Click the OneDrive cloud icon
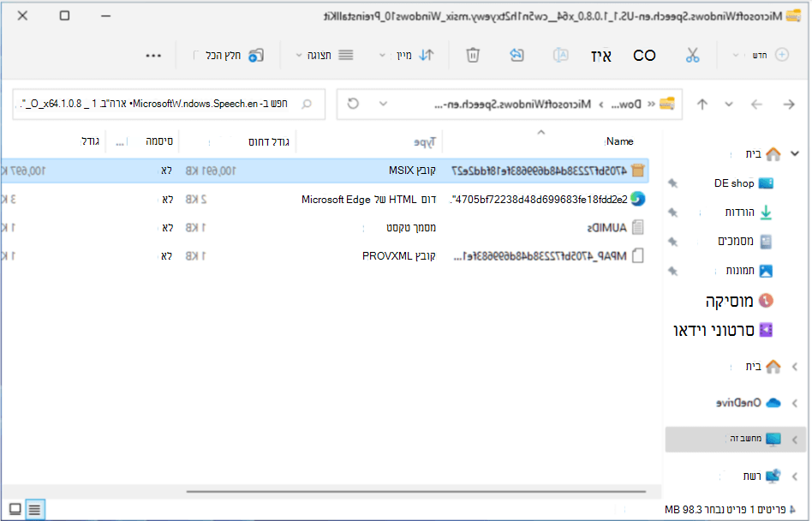The image size is (812, 521). tap(773, 403)
